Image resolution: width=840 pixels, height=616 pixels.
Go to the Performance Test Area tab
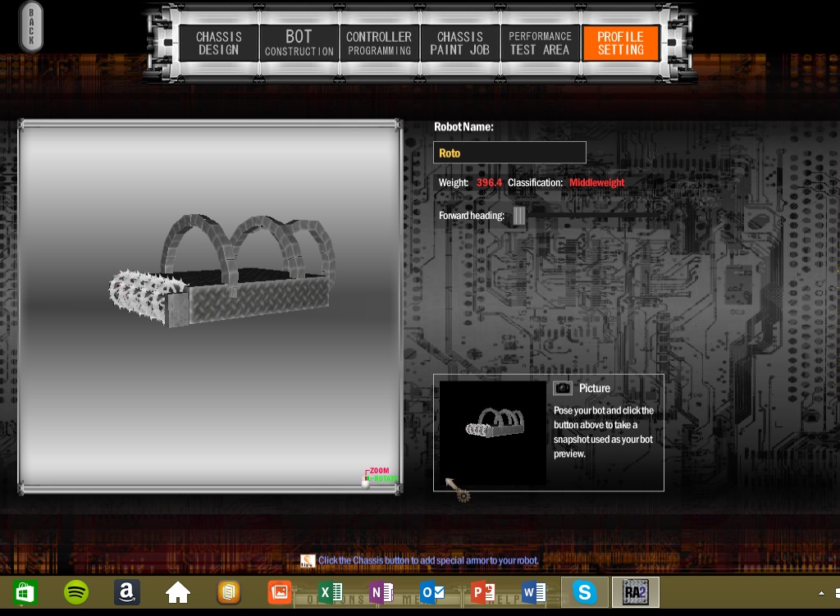click(540, 43)
